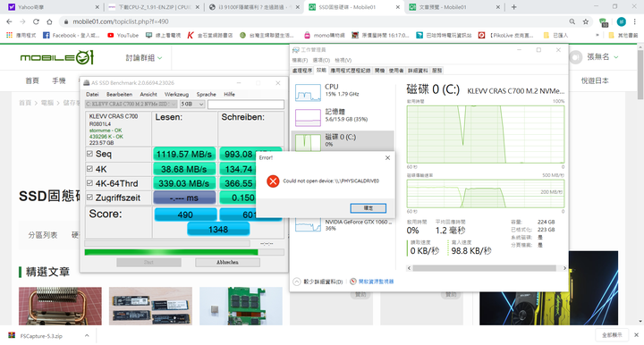This screenshot has height=345, width=644.
Task: Open Werkzeug menu in AS SSD Benchmark
Action: (176, 95)
